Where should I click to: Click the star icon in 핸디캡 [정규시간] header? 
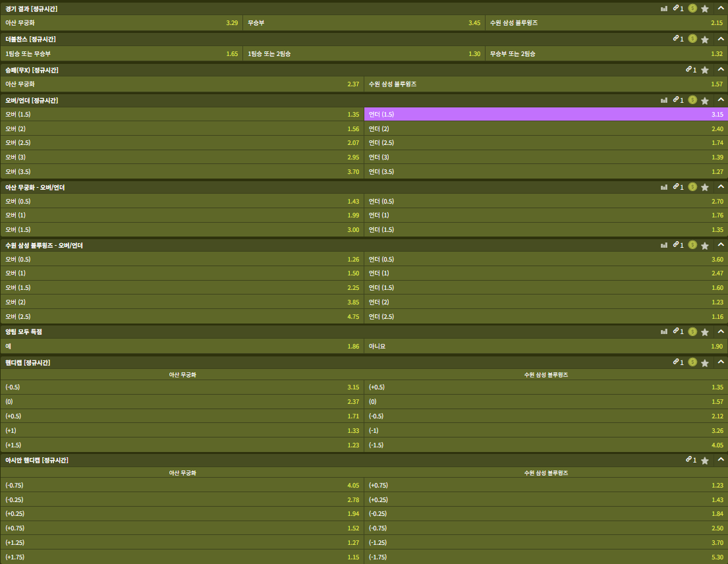pos(705,362)
